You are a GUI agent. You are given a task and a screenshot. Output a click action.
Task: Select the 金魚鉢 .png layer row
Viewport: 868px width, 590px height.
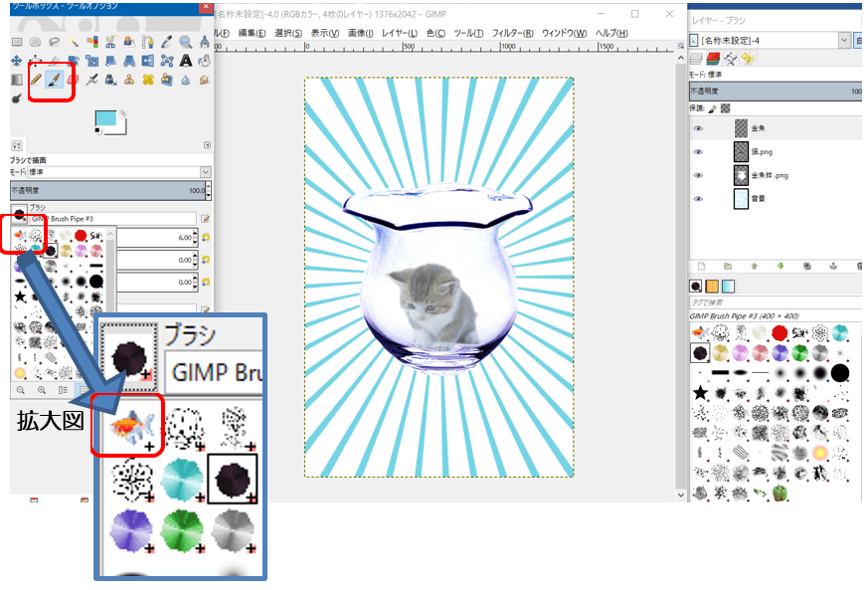tap(775, 175)
